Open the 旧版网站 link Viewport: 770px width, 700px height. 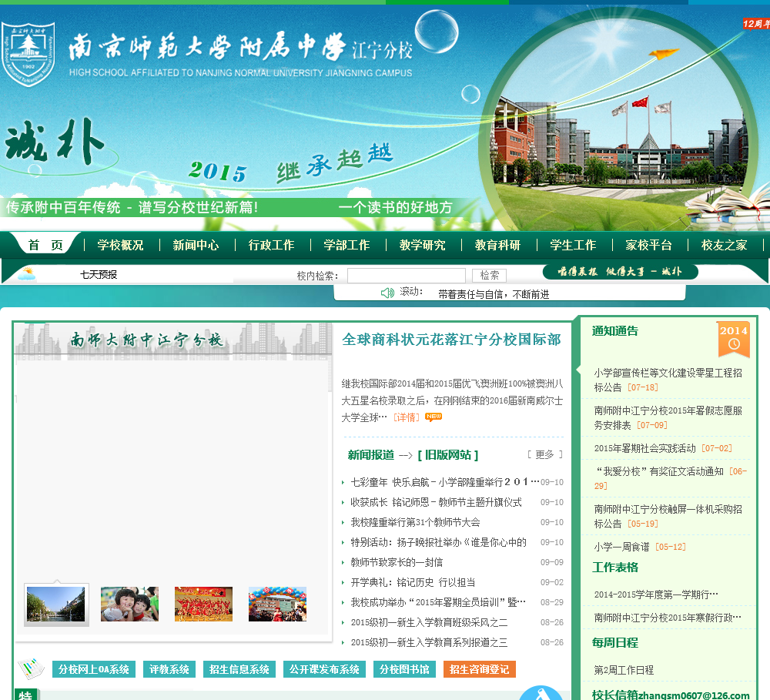tap(448, 455)
